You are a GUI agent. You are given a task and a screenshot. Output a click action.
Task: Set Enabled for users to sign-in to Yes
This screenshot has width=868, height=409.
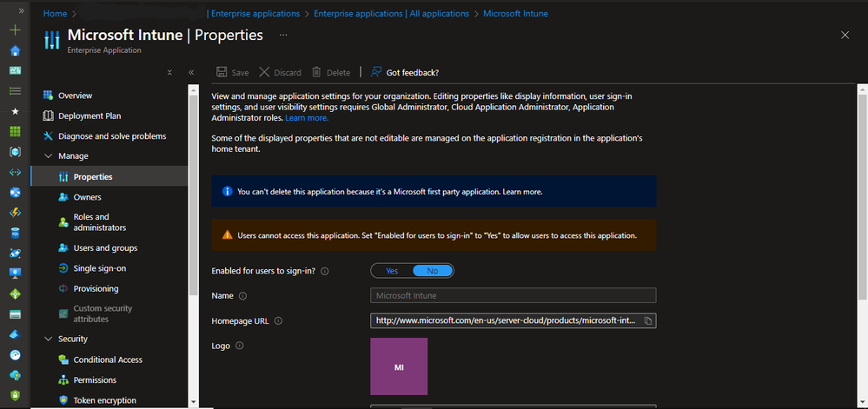pos(392,271)
